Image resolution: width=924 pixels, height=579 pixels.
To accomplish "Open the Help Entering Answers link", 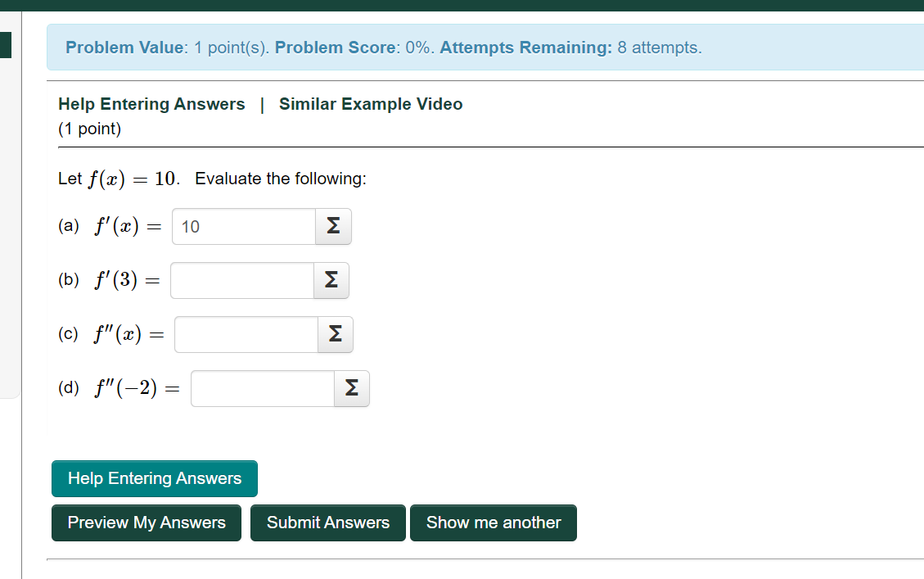I will (151, 104).
